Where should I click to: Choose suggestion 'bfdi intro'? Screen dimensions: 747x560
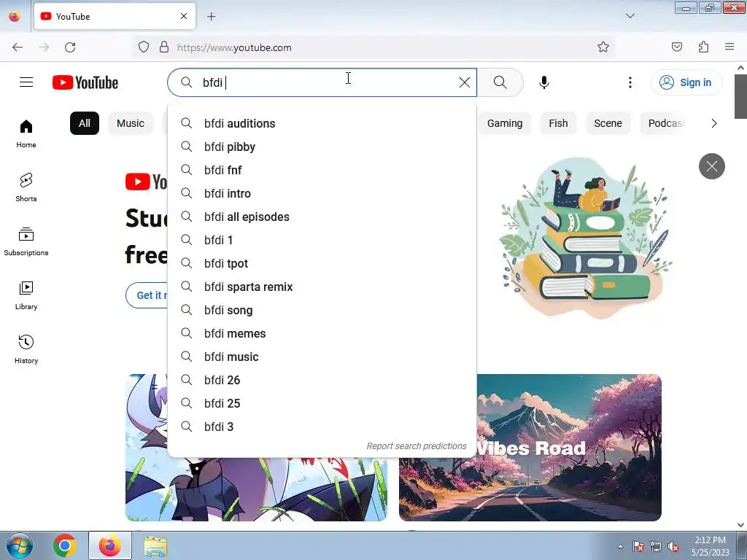pyautogui.click(x=322, y=193)
